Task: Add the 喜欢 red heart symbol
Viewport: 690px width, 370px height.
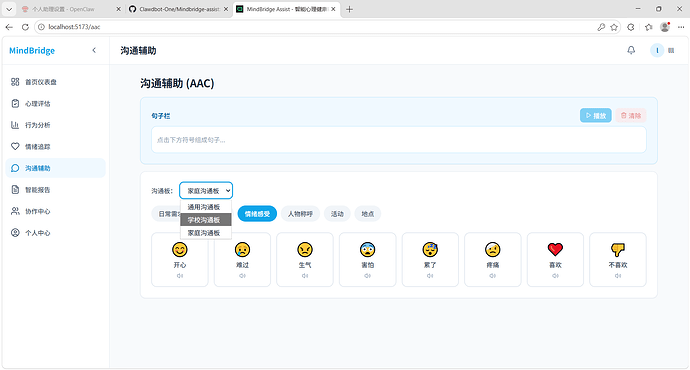Action: tap(555, 260)
